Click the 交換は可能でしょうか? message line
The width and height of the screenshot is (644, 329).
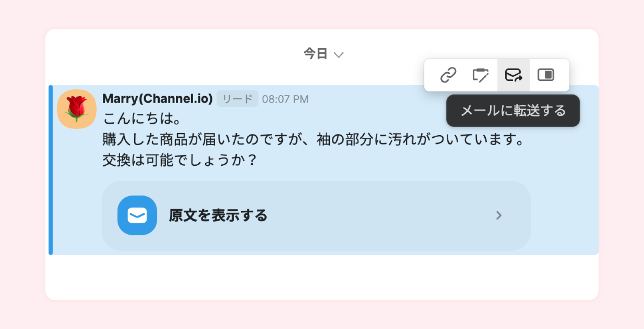[180, 160]
